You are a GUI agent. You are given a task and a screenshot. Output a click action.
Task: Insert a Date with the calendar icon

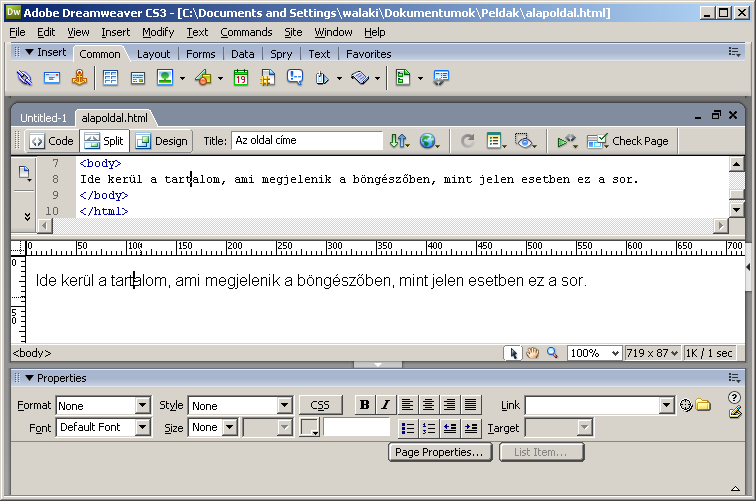tap(241, 78)
